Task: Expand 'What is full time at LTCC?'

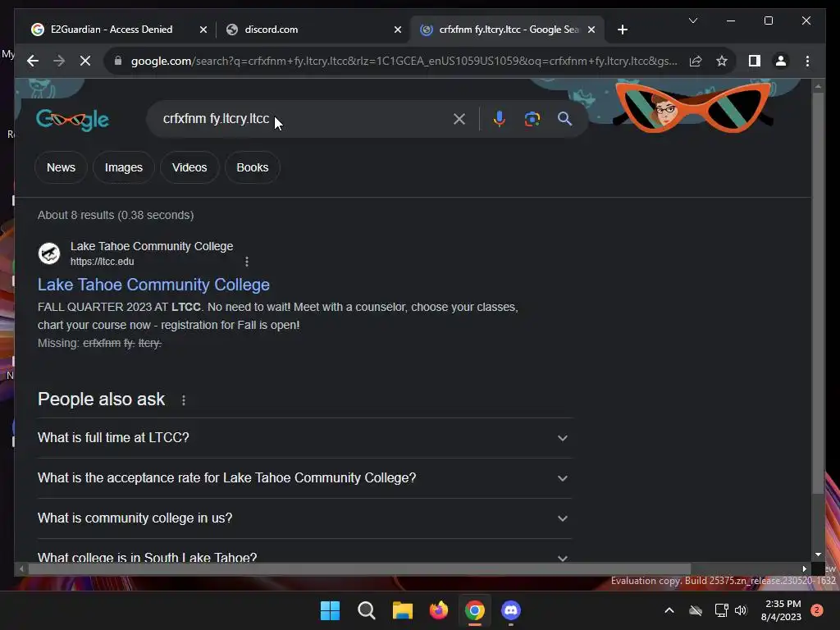Action: coord(304,438)
